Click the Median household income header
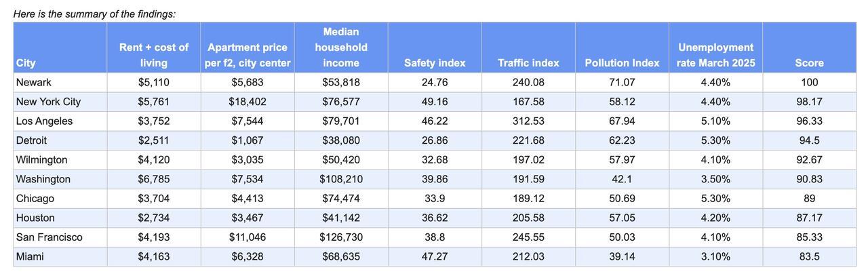The height and width of the screenshot is (276, 868). click(x=341, y=47)
